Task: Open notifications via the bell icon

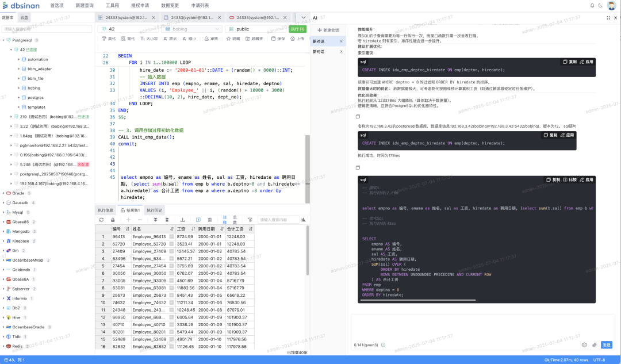Action: (592, 5)
